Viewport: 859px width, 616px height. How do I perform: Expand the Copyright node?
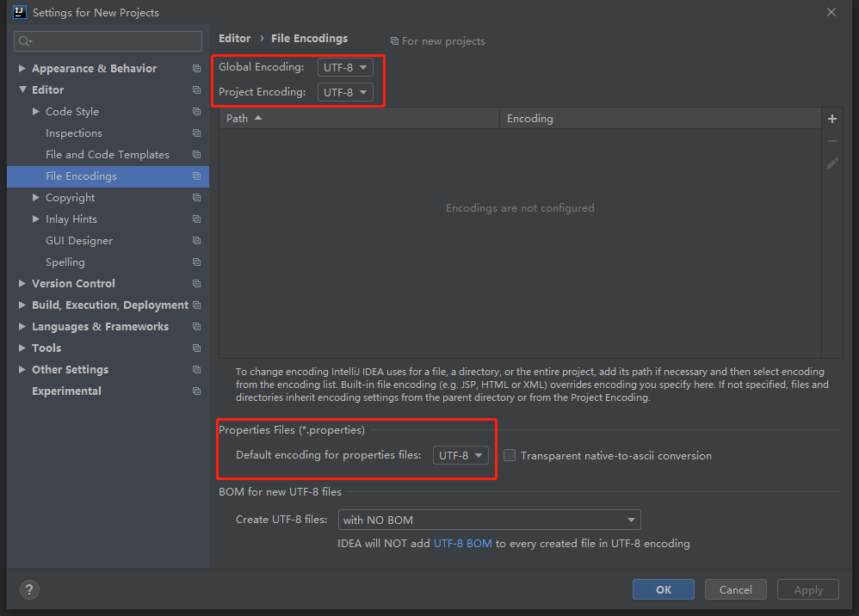(x=35, y=198)
